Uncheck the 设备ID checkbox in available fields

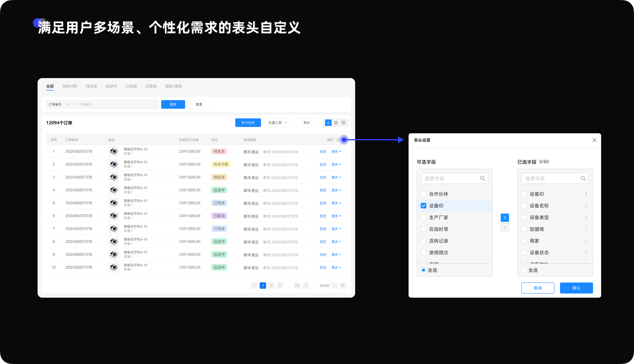424,206
